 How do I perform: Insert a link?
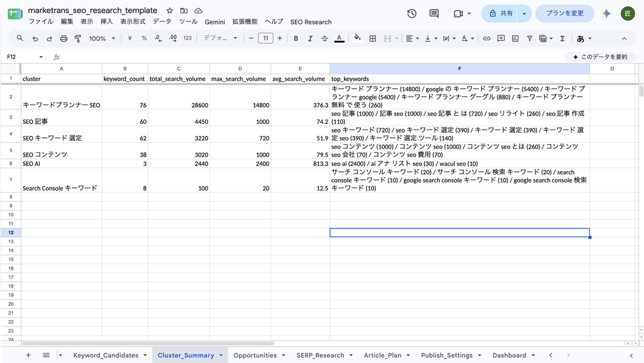487,38
